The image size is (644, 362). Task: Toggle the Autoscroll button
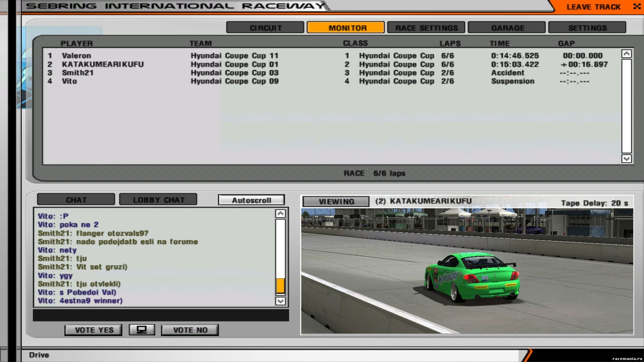(251, 200)
